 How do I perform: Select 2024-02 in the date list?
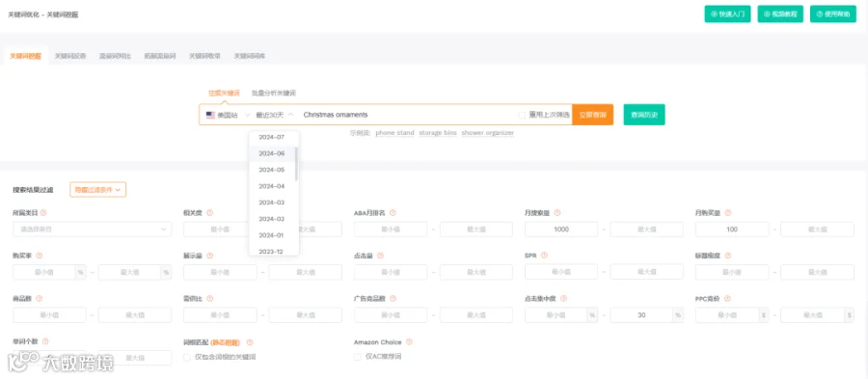point(272,219)
